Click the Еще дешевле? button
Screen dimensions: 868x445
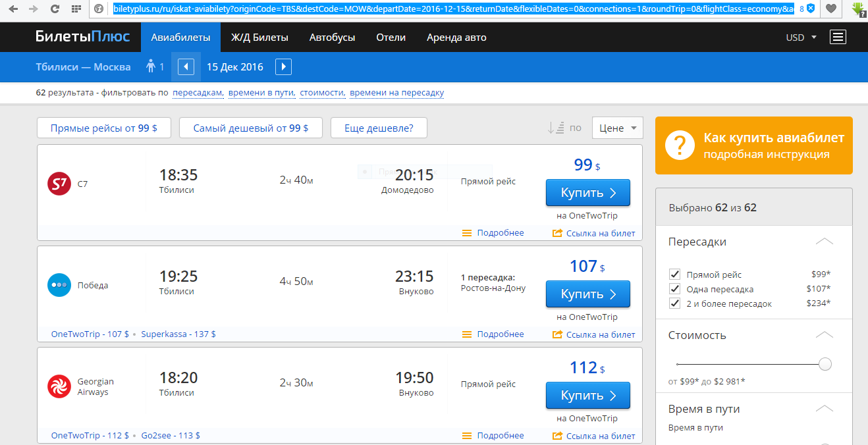pyautogui.click(x=379, y=128)
